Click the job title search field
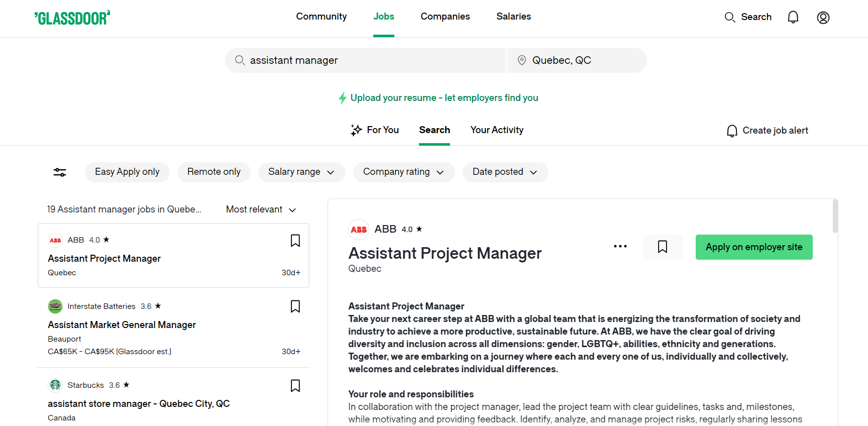Screen dimensions: 868x426 pyautogui.click(x=365, y=60)
